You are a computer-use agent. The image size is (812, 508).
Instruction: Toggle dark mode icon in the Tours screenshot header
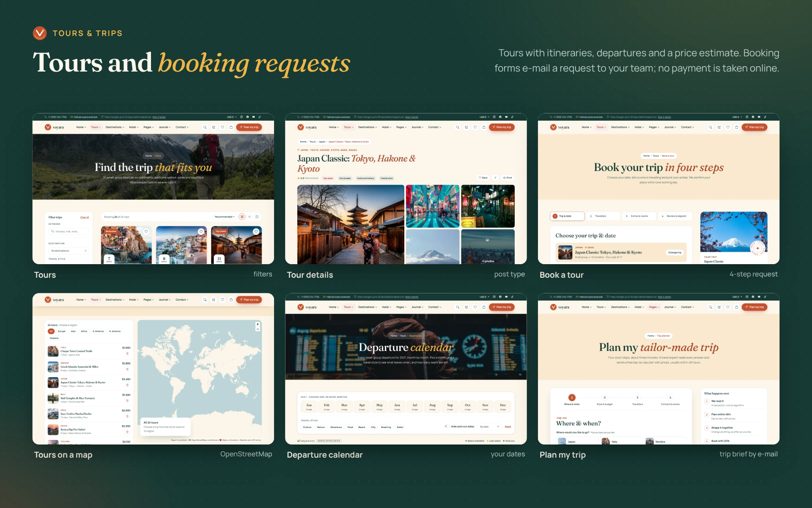[x=214, y=127]
